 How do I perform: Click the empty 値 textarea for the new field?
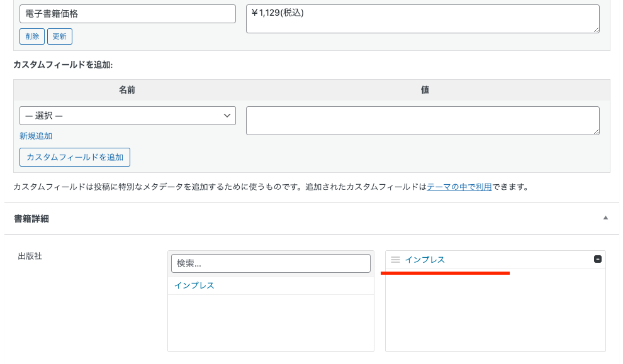pos(423,121)
